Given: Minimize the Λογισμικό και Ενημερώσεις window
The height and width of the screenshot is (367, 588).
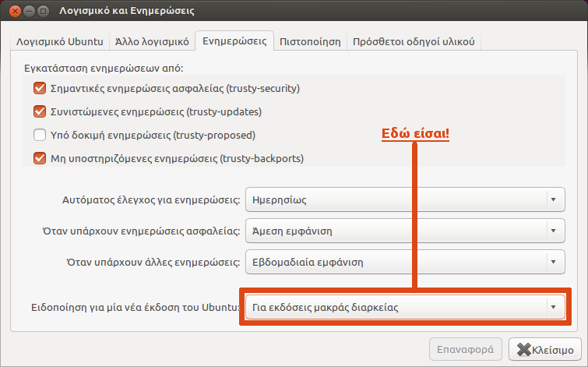Looking at the screenshot, I should click(29, 11).
